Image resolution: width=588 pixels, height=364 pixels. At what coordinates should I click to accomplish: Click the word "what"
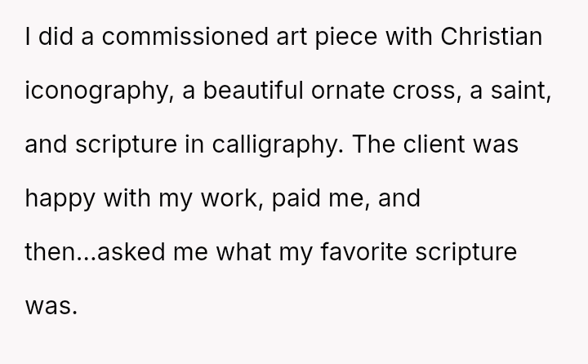(x=243, y=251)
